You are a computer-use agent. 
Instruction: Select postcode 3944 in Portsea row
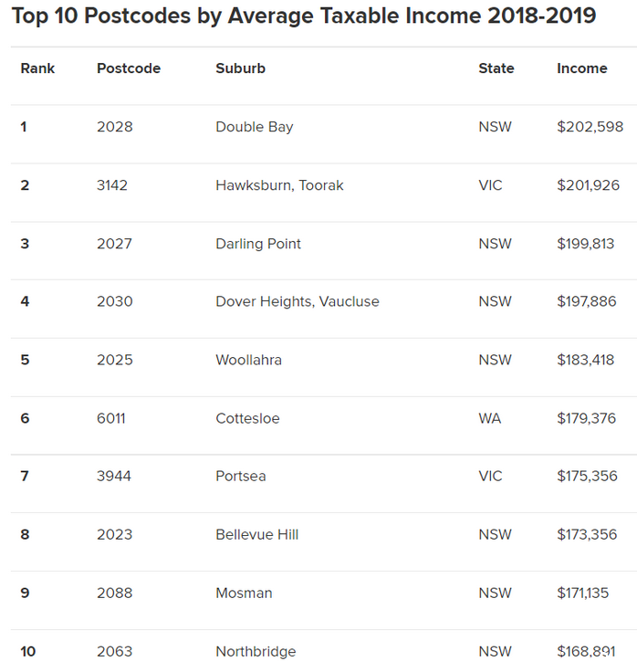click(x=114, y=476)
